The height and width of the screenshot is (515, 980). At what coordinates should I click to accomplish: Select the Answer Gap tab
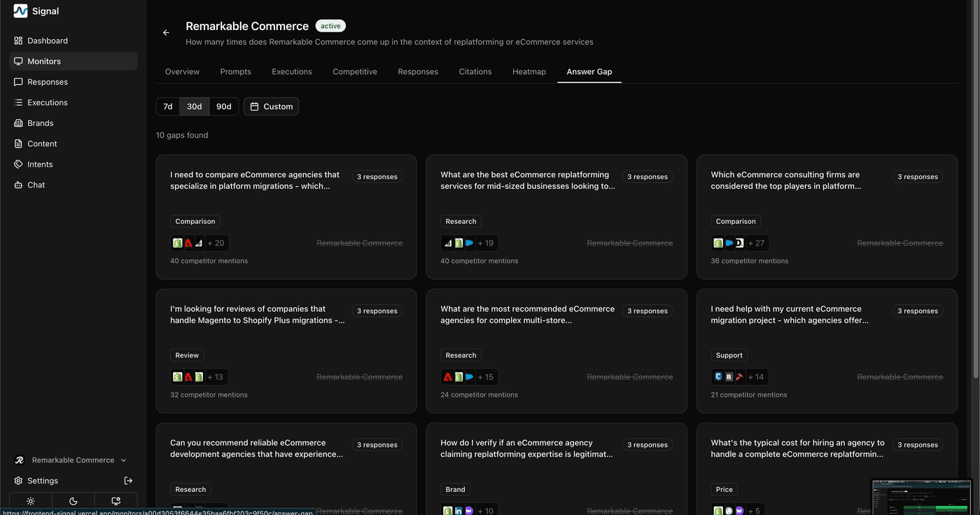click(589, 71)
